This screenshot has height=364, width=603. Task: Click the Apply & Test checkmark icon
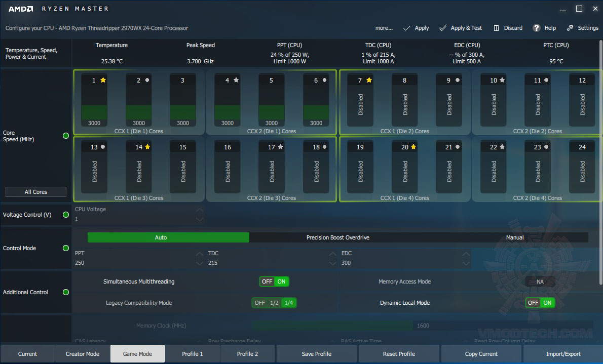(x=443, y=28)
